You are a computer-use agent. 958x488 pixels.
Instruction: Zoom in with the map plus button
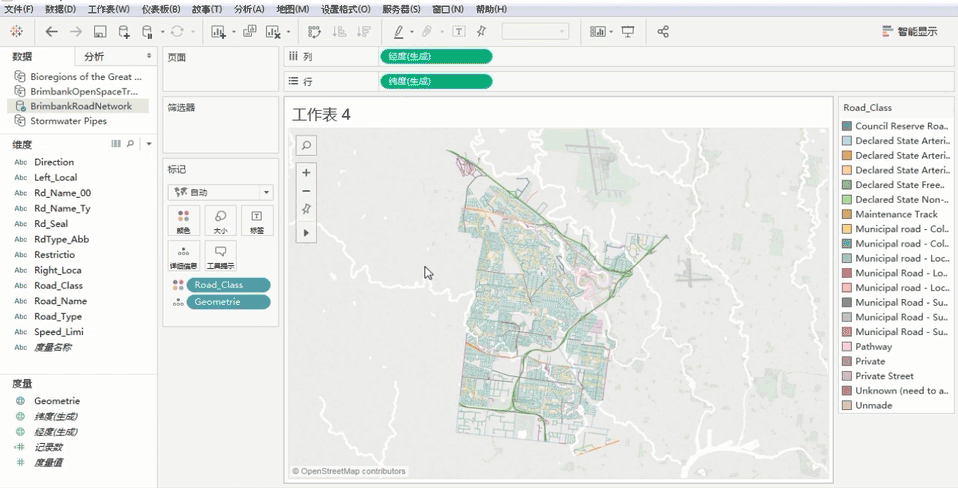tap(306, 172)
